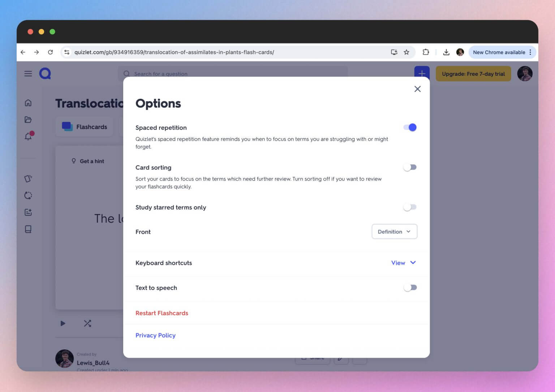Click the Quizlet logo

[x=45, y=73]
